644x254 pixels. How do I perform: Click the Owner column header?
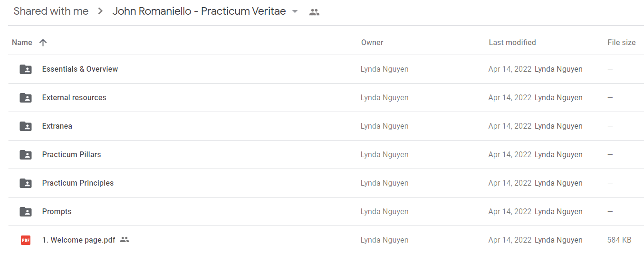coord(372,43)
